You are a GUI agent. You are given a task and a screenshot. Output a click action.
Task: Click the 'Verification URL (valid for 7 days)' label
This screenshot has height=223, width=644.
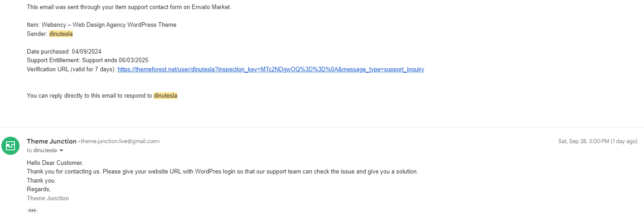[x=71, y=69]
